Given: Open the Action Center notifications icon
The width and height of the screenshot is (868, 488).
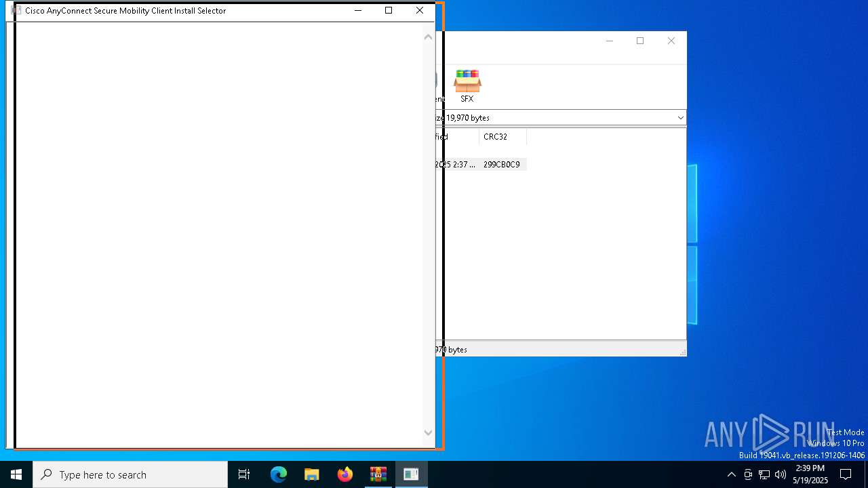Looking at the screenshot, I should tap(846, 474).
